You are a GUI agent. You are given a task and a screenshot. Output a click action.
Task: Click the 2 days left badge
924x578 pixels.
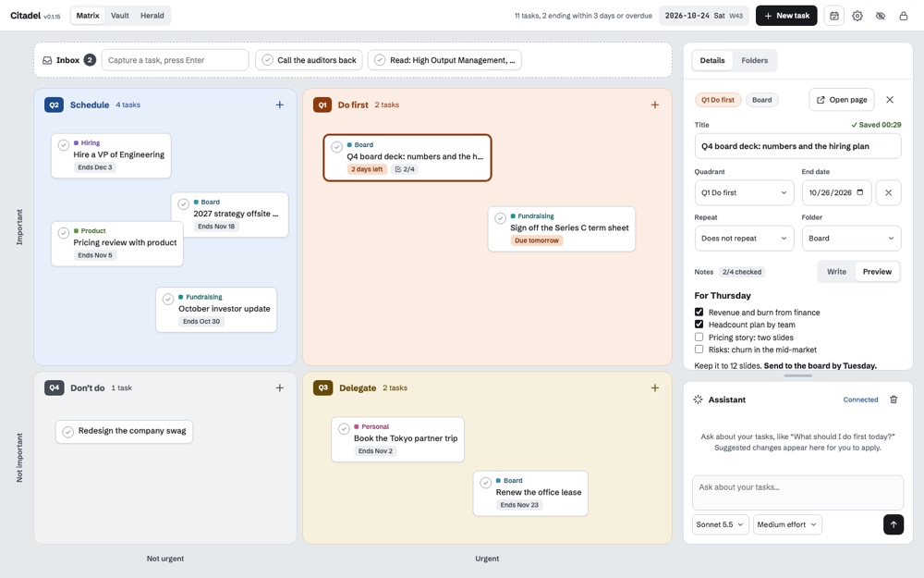click(x=367, y=169)
